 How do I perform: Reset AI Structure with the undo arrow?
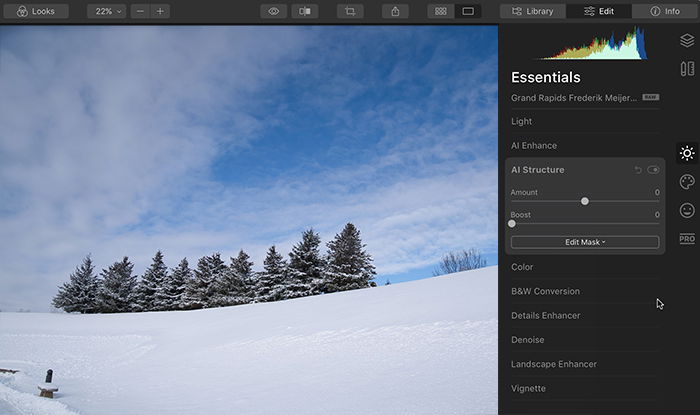(x=638, y=170)
